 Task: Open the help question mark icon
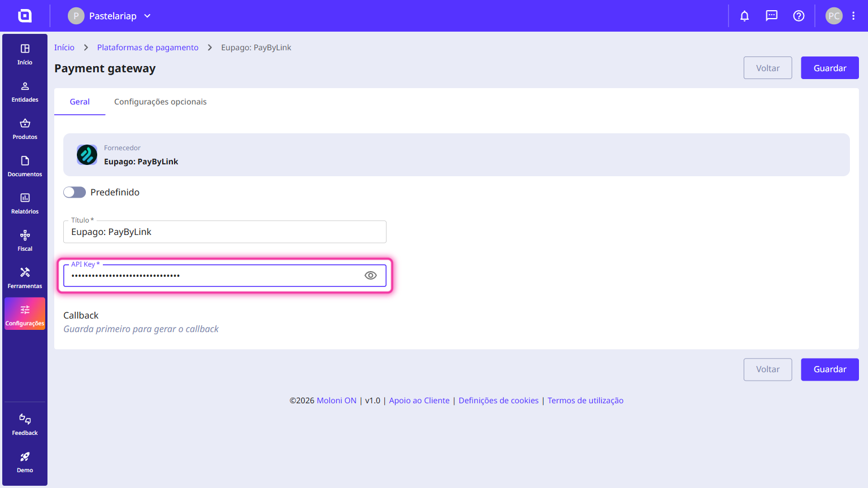(798, 16)
